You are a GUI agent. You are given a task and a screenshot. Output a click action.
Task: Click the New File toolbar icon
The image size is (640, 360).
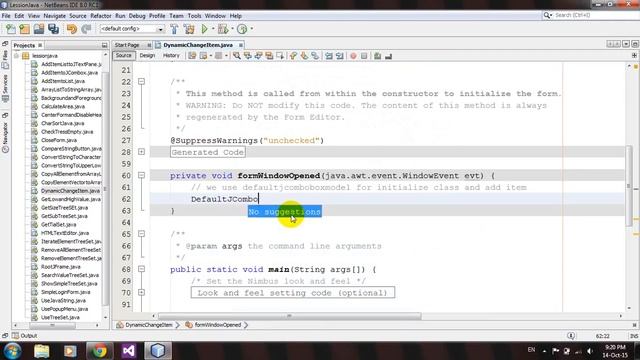tap(11, 29)
